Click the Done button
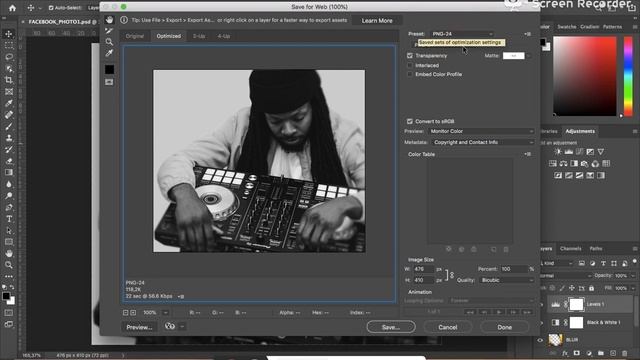This screenshot has width=640, height=360. [x=504, y=327]
